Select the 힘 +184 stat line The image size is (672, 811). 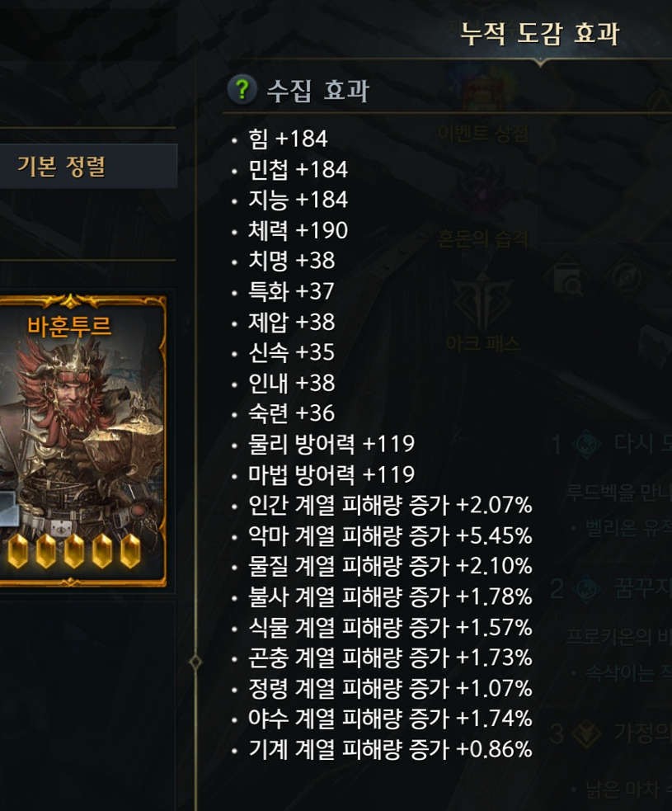pos(288,139)
